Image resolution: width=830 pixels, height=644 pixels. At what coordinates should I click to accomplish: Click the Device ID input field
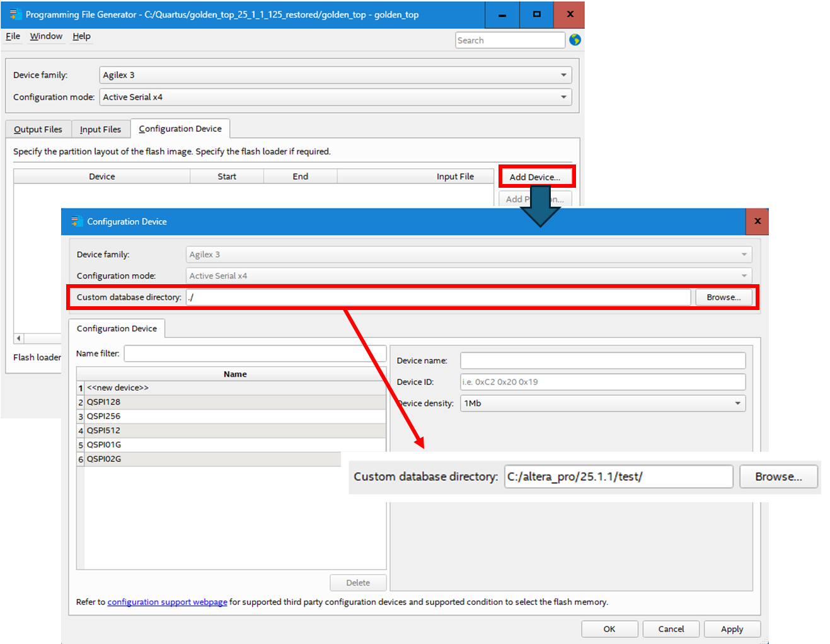(602, 382)
